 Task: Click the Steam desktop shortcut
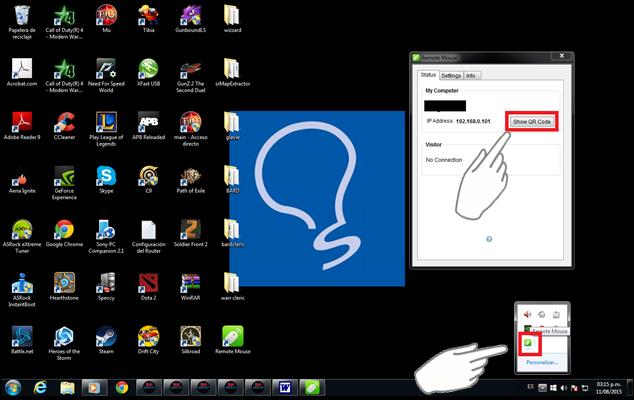(x=106, y=340)
